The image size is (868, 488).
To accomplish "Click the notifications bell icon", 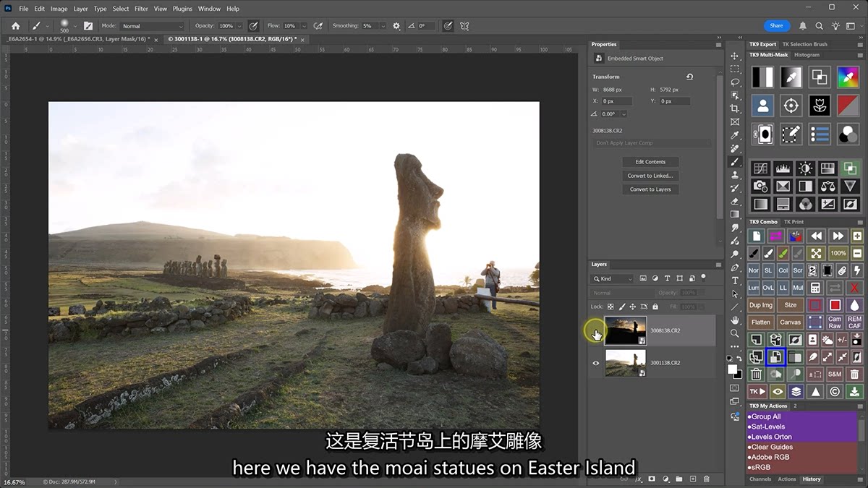I will tap(803, 26).
